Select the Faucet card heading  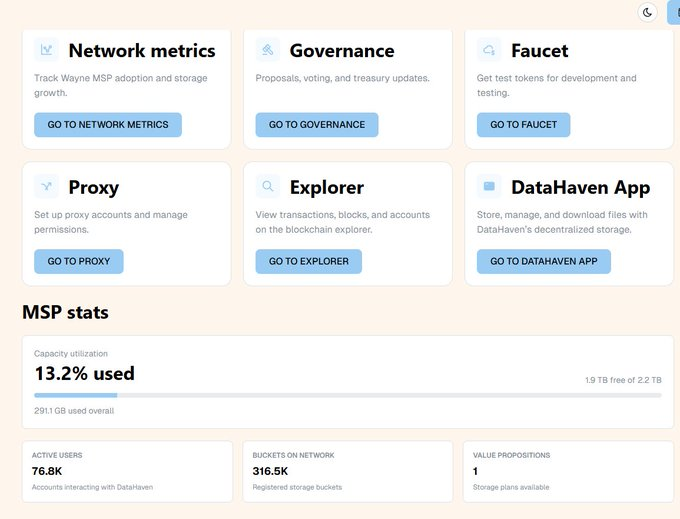tap(539, 51)
